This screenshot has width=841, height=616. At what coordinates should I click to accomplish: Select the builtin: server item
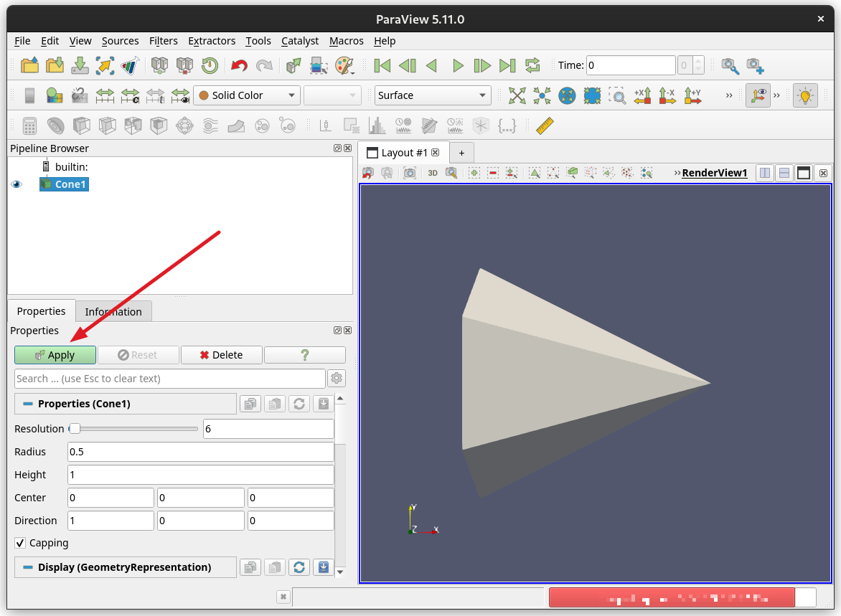click(65, 167)
